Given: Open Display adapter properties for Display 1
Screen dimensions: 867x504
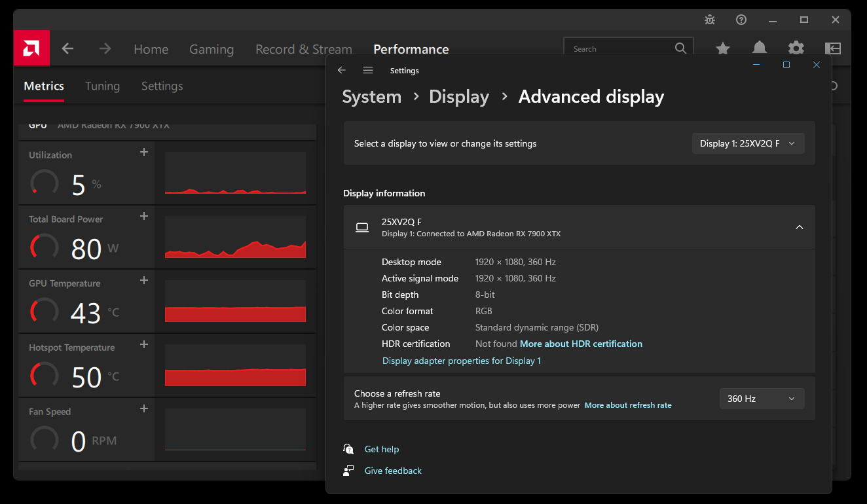Looking at the screenshot, I should click(x=462, y=361).
